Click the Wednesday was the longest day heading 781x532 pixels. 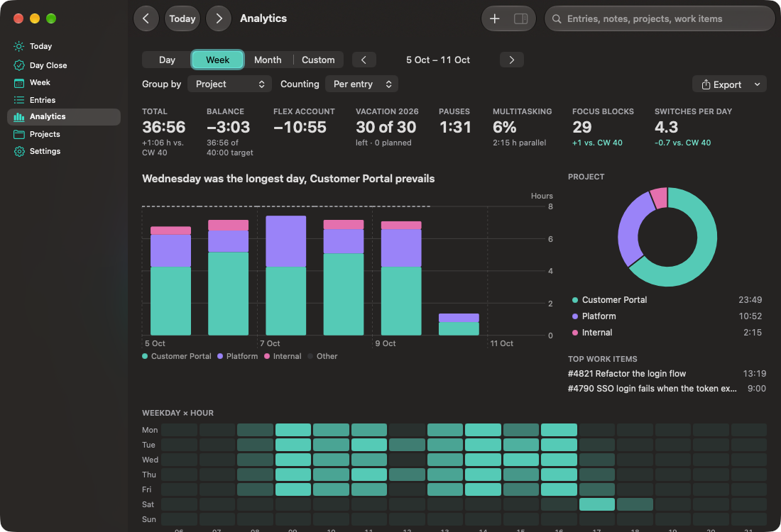[288, 179]
